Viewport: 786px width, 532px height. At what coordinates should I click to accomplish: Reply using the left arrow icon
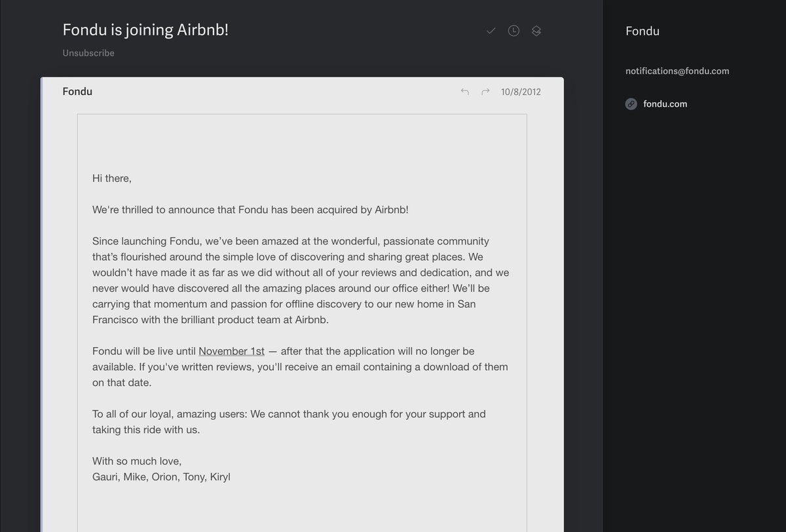[465, 92]
